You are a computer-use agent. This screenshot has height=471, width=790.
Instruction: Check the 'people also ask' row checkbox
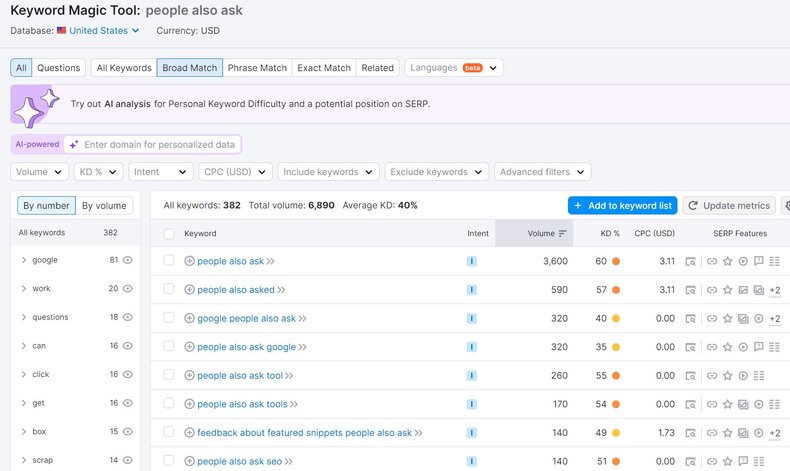(169, 260)
